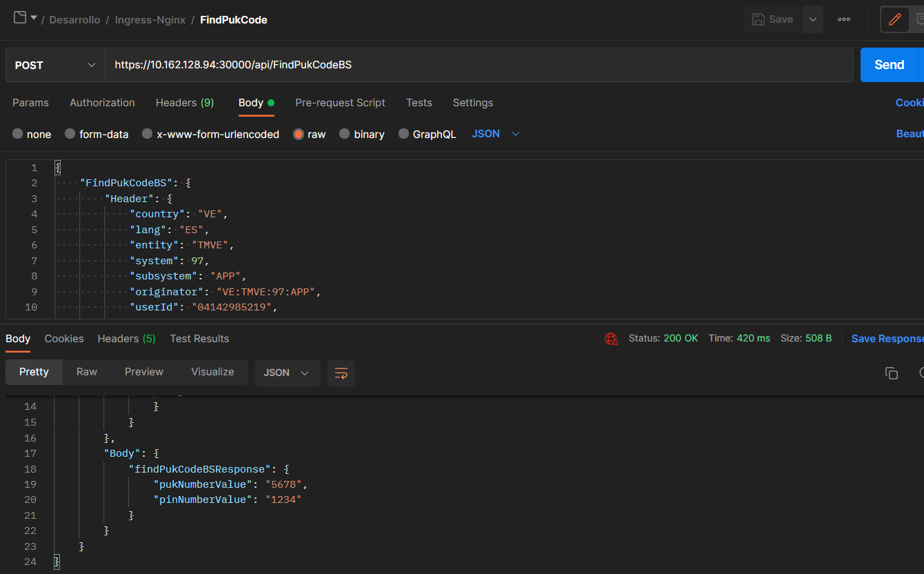The height and width of the screenshot is (574, 924).
Task: Click the copy response icon
Action: pos(892,373)
